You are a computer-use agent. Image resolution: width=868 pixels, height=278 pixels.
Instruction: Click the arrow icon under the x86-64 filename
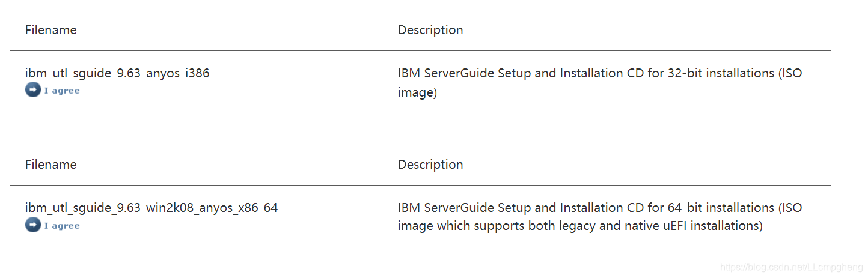[x=32, y=225]
